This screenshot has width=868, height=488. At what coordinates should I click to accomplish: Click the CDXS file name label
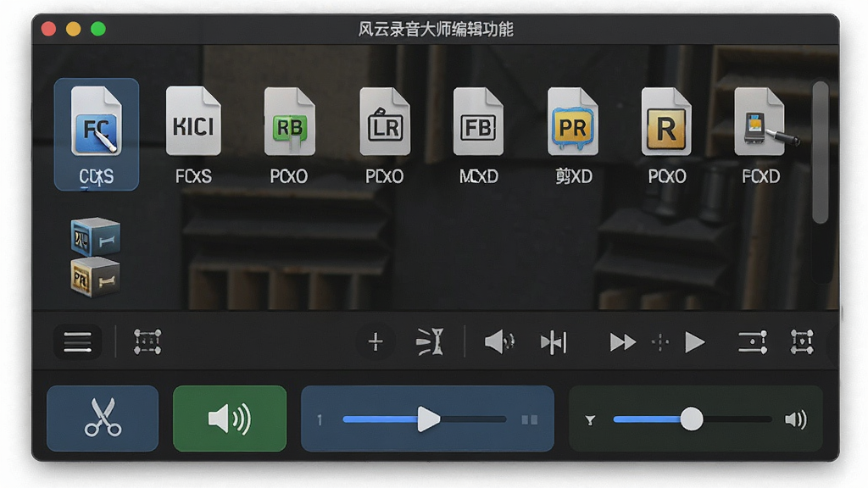coord(97,176)
